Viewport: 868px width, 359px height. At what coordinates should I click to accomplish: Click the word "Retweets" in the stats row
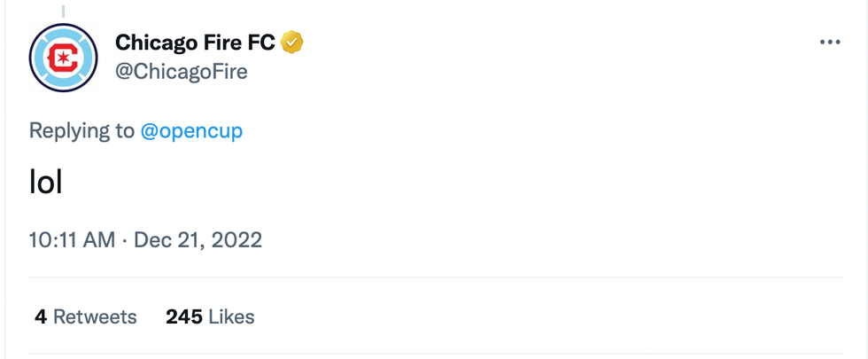[x=96, y=316]
